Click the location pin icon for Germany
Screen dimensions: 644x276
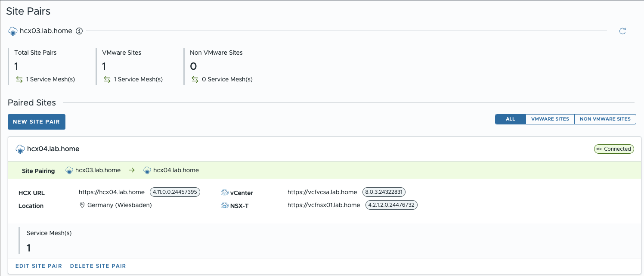point(82,205)
